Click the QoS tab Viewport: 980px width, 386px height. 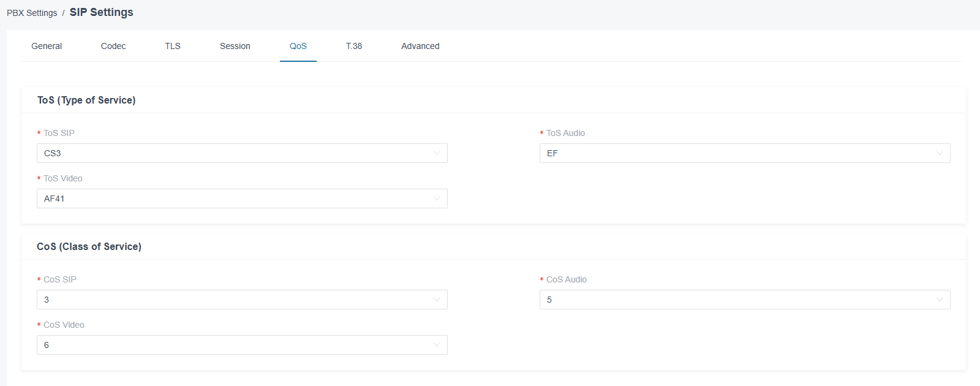coord(298,46)
